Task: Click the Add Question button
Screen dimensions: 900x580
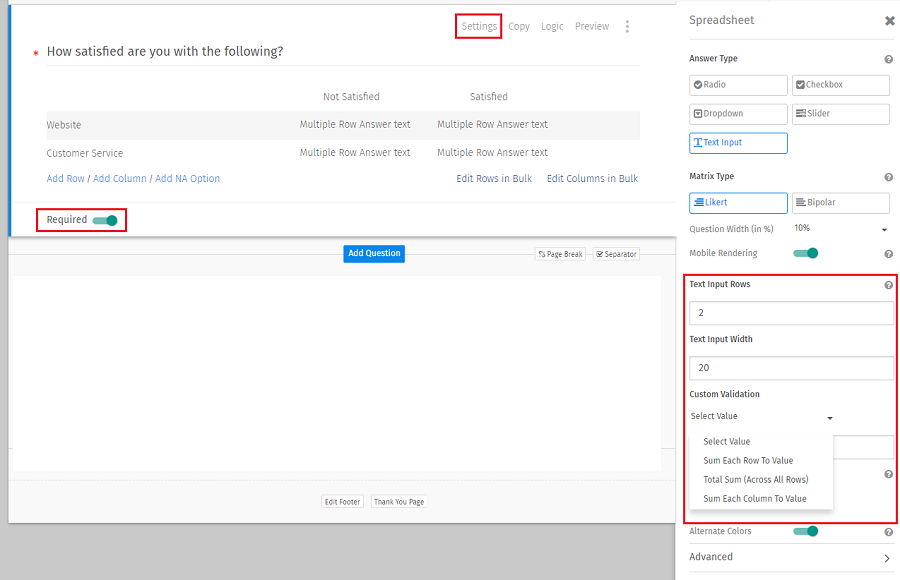Action: coord(373,253)
